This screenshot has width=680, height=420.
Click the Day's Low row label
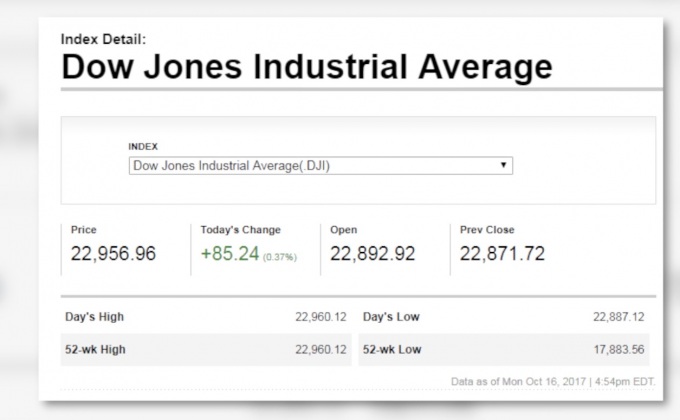(391, 317)
